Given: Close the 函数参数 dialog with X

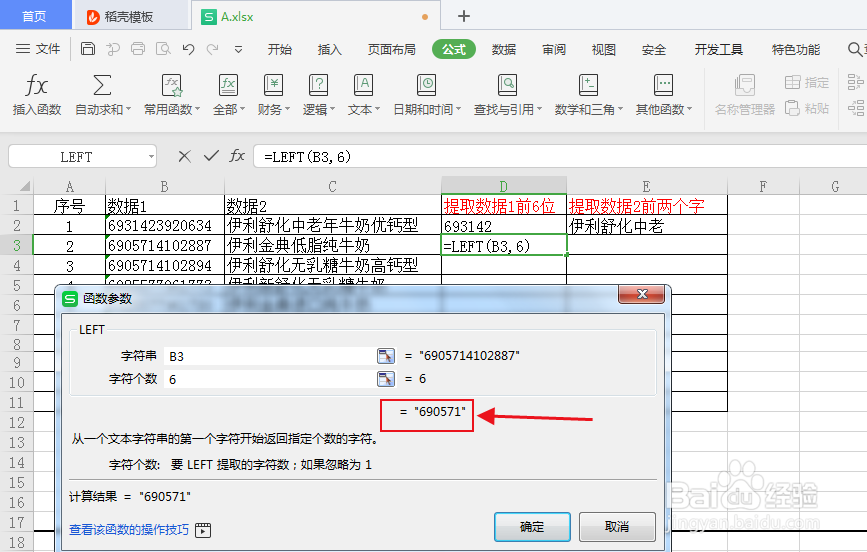Looking at the screenshot, I should [641, 294].
